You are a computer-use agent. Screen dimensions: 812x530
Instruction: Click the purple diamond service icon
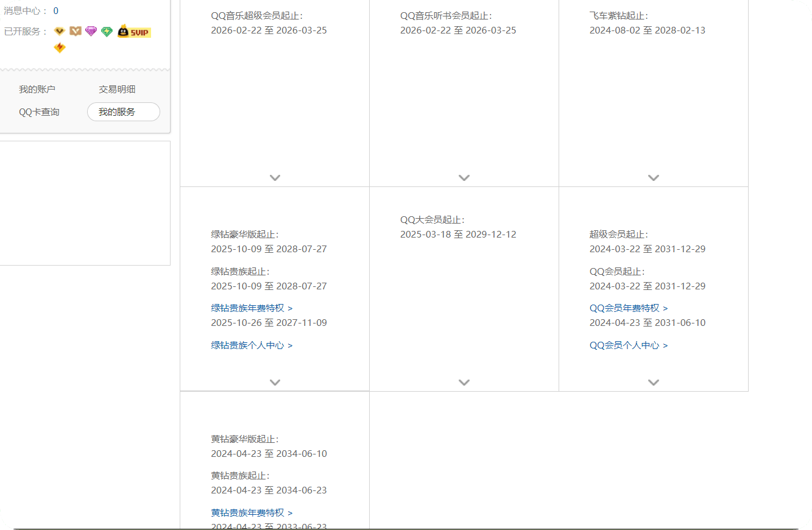point(91,31)
